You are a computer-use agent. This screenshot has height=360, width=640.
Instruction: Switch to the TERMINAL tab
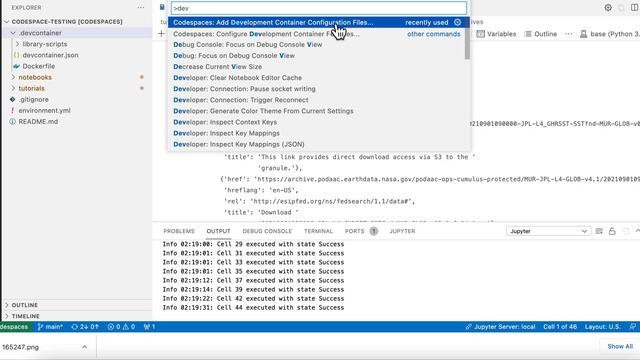click(x=318, y=231)
